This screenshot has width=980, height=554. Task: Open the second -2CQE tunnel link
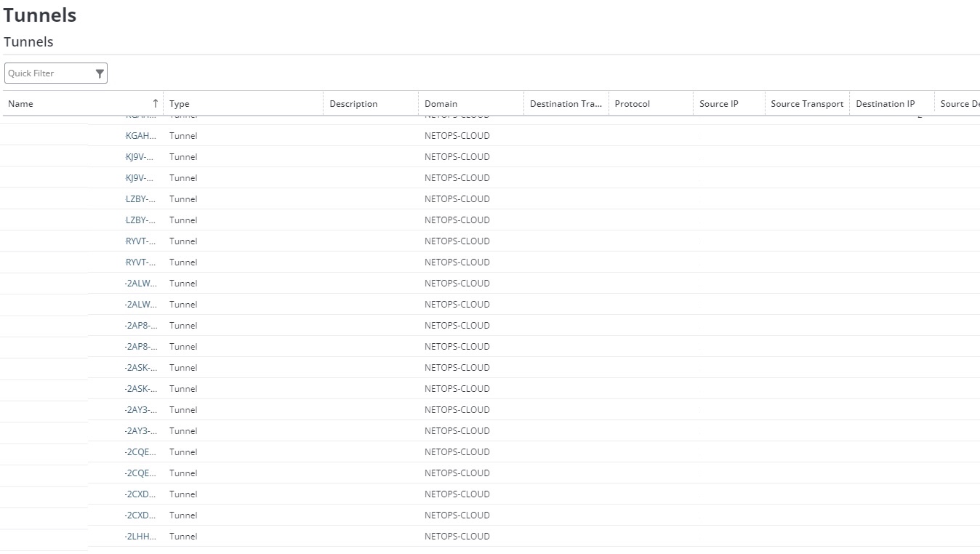[140, 473]
